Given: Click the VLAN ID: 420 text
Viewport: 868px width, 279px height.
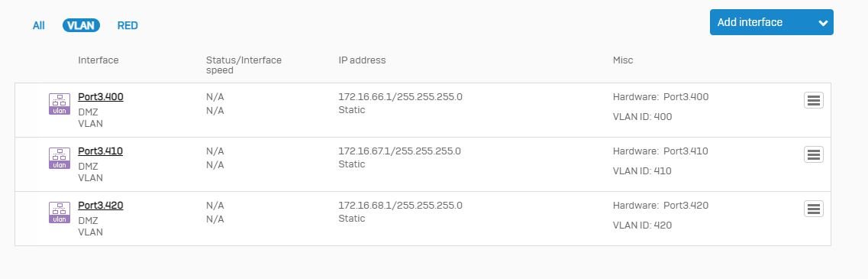Looking at the screenshot, I should pyautogui.click(x=642, y=225).
